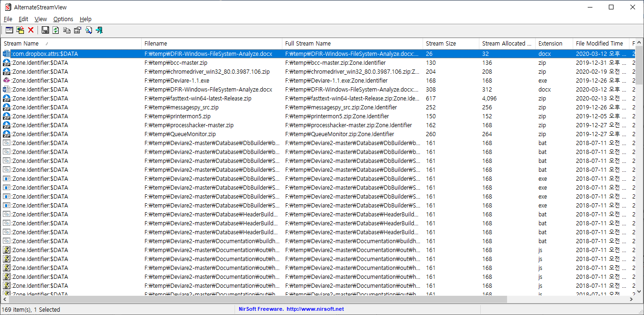Select the fasttext-win64-latest-Release.zip filename cell
Image resolution: width=644 pixels, height=315 pixels.
(198, 98)
